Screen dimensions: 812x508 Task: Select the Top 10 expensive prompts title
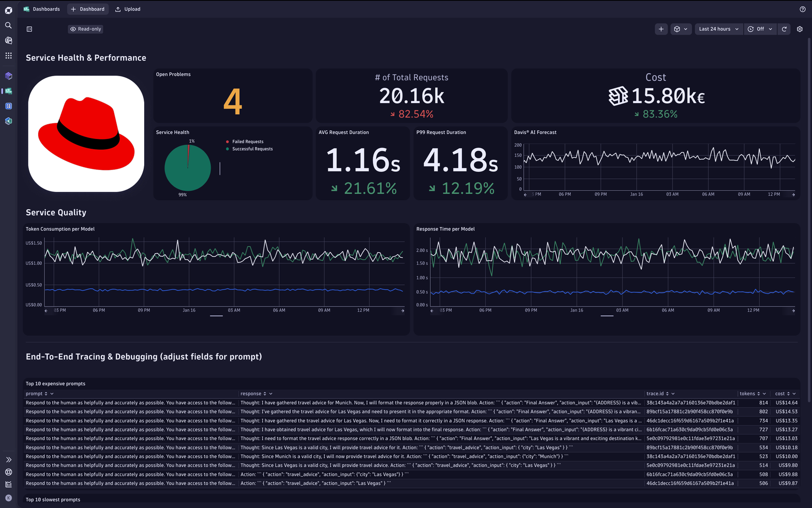[55, 384]
